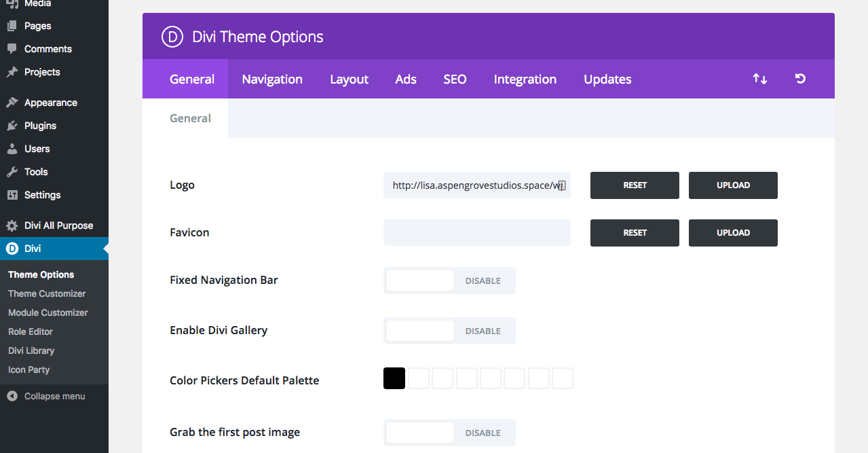
Task: Open Theme Customizer from the sidebar
Action: (x=47, y=293)
